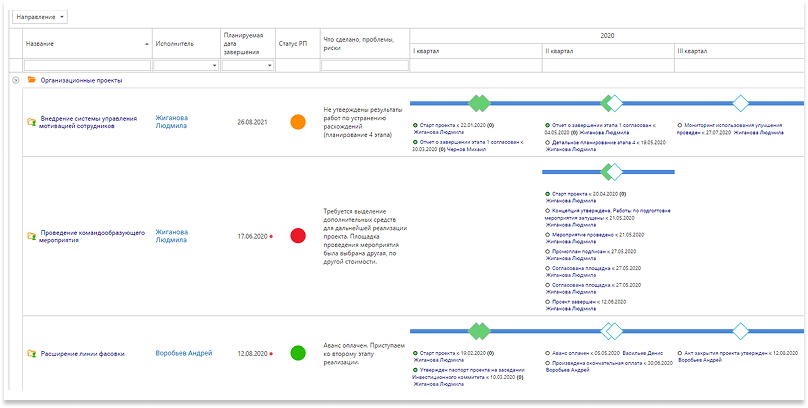Open the Исполнитель filter dropdown arrow
808x408 pixels.
tap(214, 65)
